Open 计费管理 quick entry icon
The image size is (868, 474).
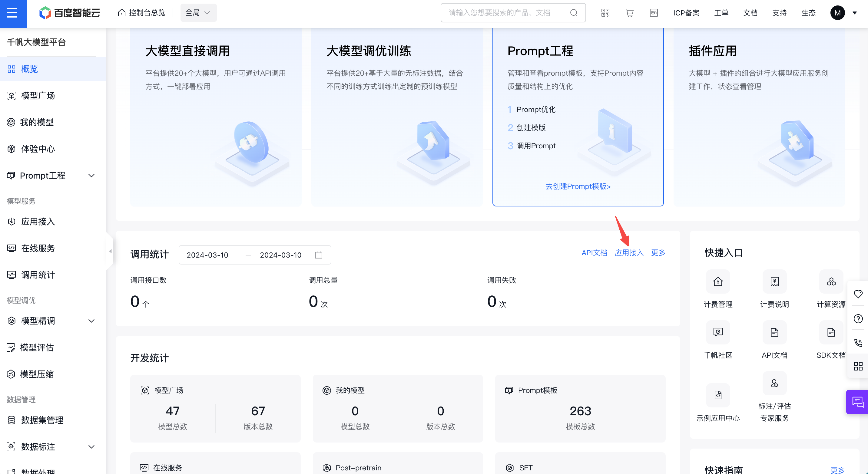(718, 281)
